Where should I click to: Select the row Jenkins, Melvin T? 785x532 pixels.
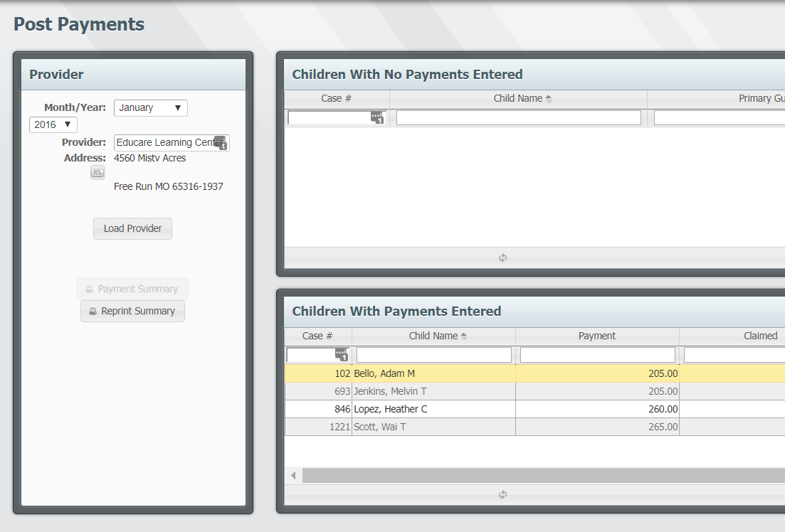pyautogui.click(x=534, y=391)
